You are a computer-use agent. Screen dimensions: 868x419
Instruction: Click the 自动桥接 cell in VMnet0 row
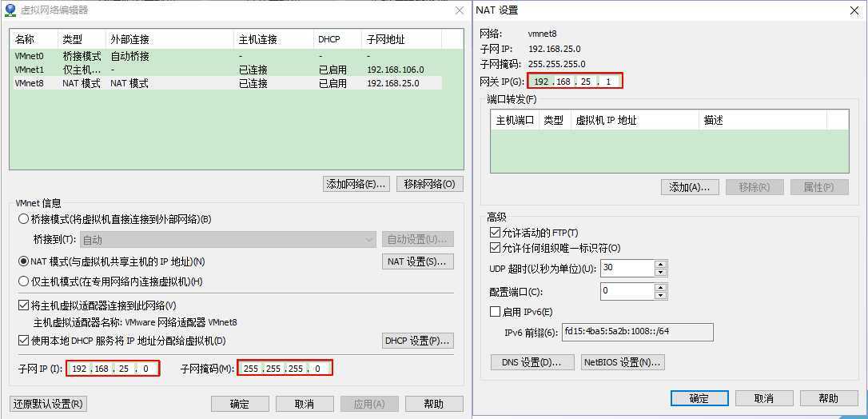tap(129, 56)
